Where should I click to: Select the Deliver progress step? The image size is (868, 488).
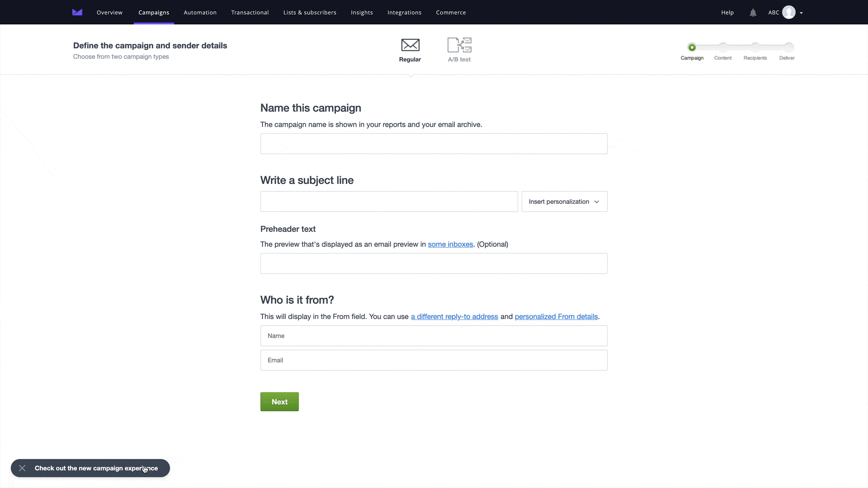click(789, 47)
